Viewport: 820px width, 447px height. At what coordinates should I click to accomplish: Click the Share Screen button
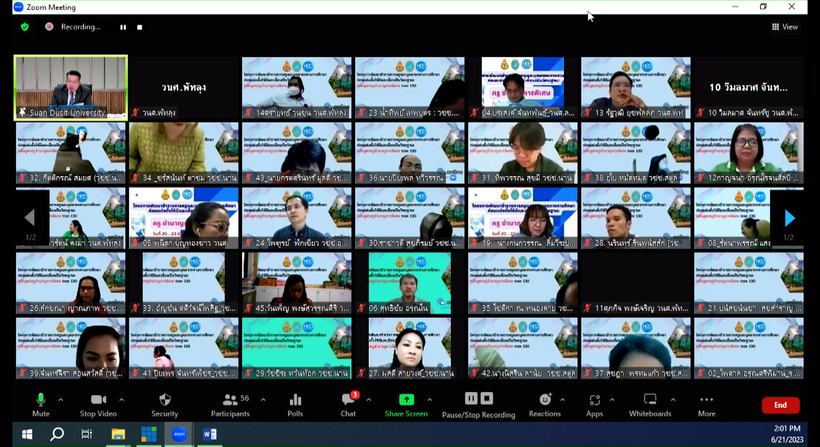click(406, 402)
